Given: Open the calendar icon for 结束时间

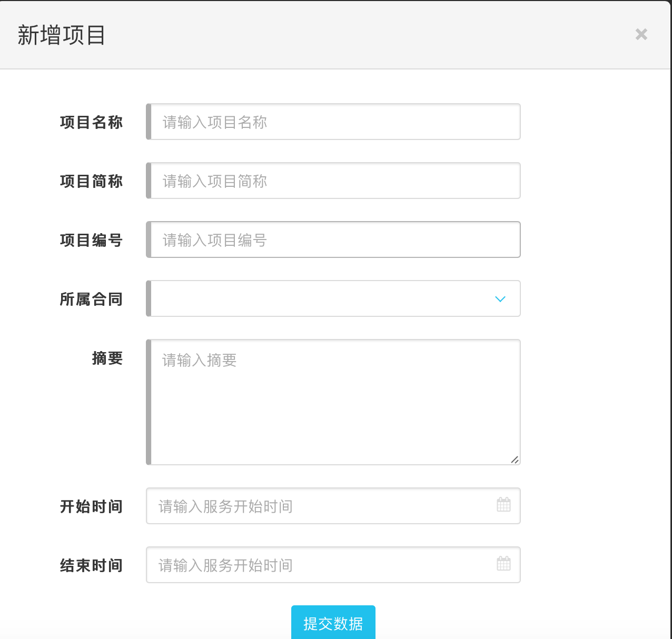Looking at the screenshot, I should click(x=503, y=564).
